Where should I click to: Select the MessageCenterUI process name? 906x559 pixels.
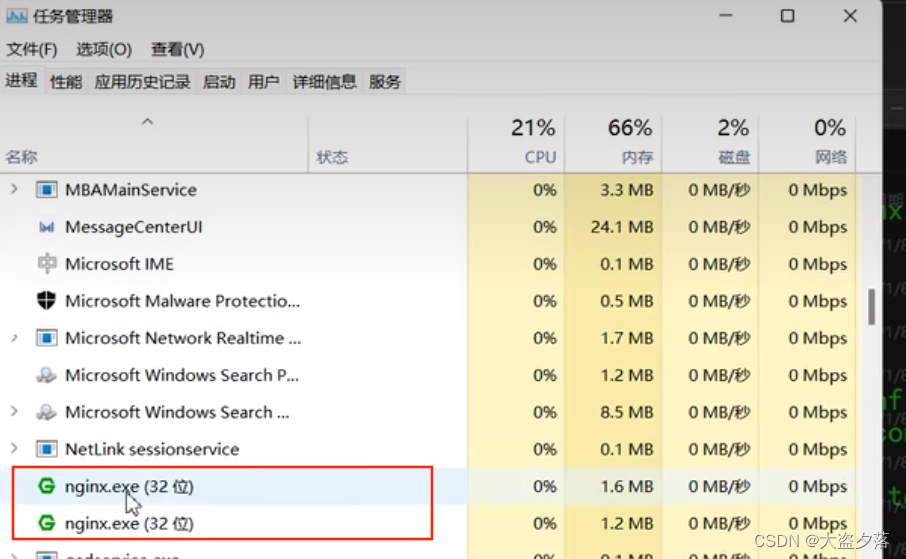tap(134, 227)
